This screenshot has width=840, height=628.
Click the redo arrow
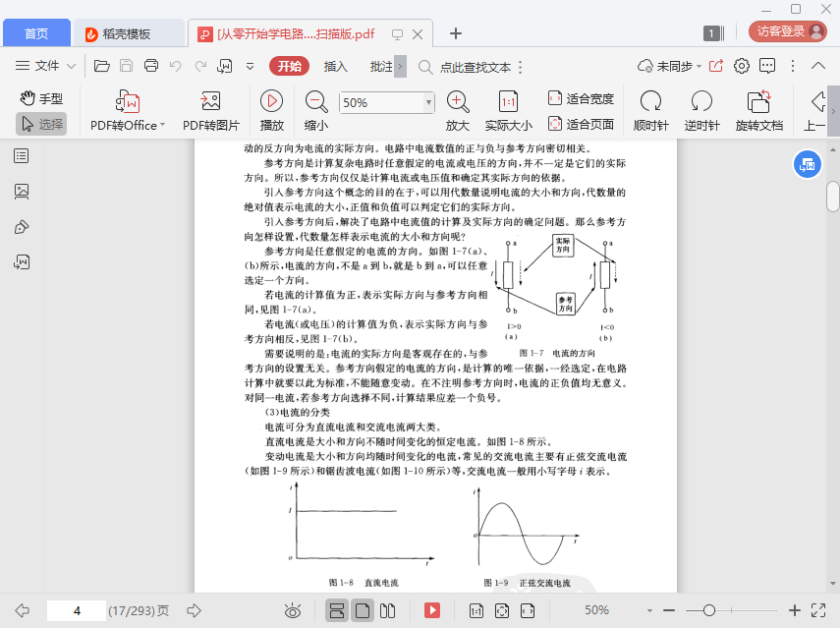pos(200,66)
